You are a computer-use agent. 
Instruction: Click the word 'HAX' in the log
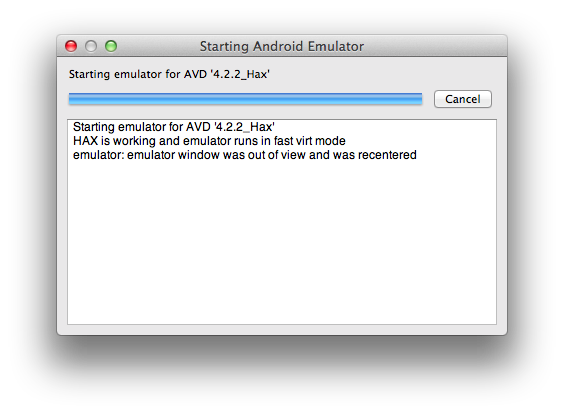85,141
